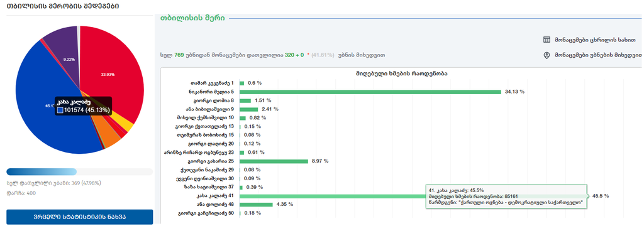Click the 0.6% green bar for candidate 1

[x=242, y=83]
